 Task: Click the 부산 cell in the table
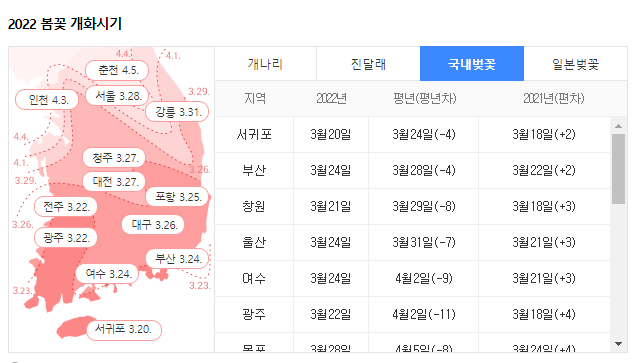point(254,170)
